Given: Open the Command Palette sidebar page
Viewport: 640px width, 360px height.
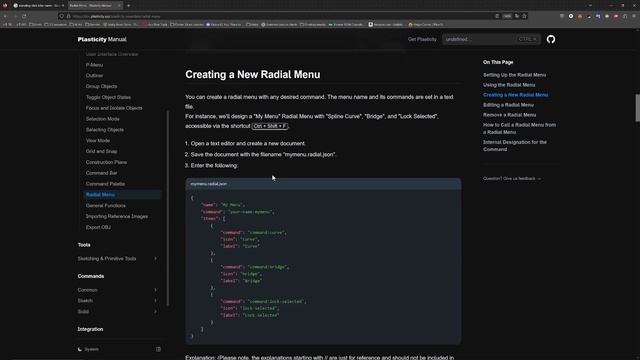Looking at the screenshot, I should [x=105, y=184].
